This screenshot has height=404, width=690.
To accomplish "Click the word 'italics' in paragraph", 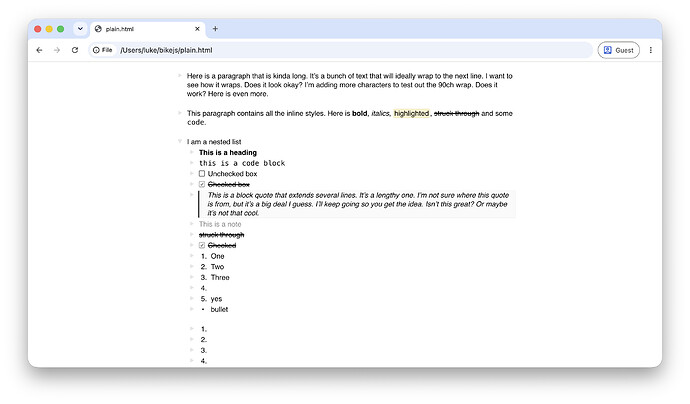I will point(381,114).
